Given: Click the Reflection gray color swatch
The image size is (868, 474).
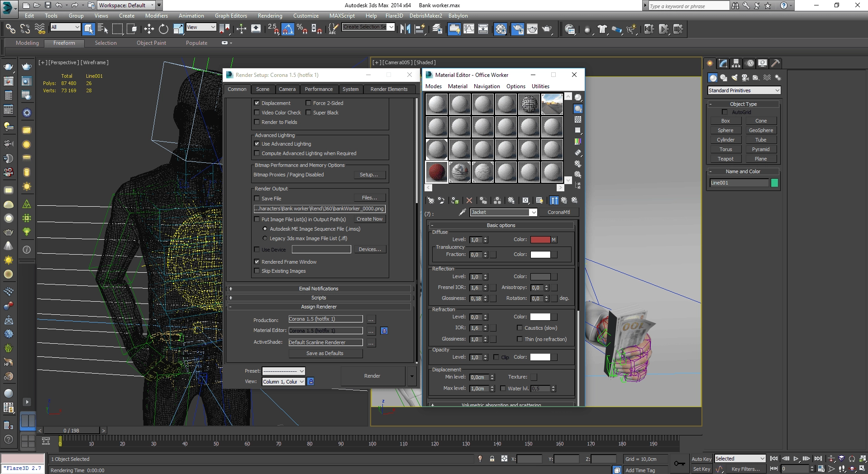Looking at the screenshot, I should tap(540, 277).
